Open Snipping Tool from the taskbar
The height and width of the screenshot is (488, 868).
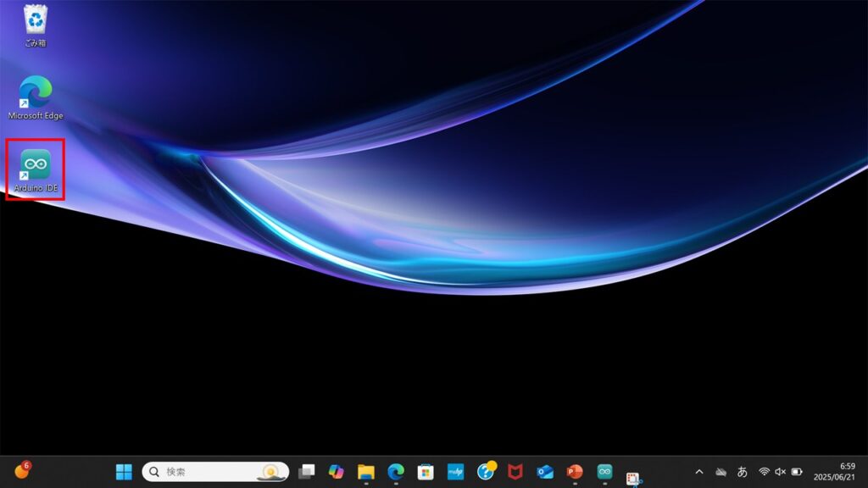633,478
